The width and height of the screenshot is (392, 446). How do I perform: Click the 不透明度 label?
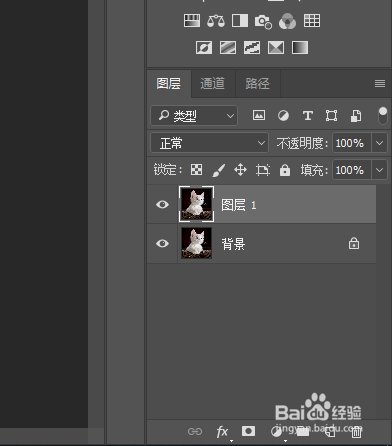point(302,143)
